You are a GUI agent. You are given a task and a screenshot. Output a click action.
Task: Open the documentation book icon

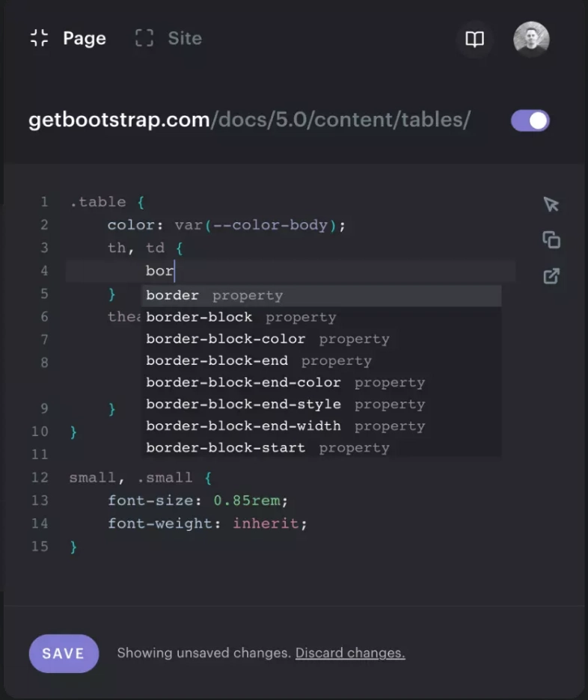tap(474, 39)
